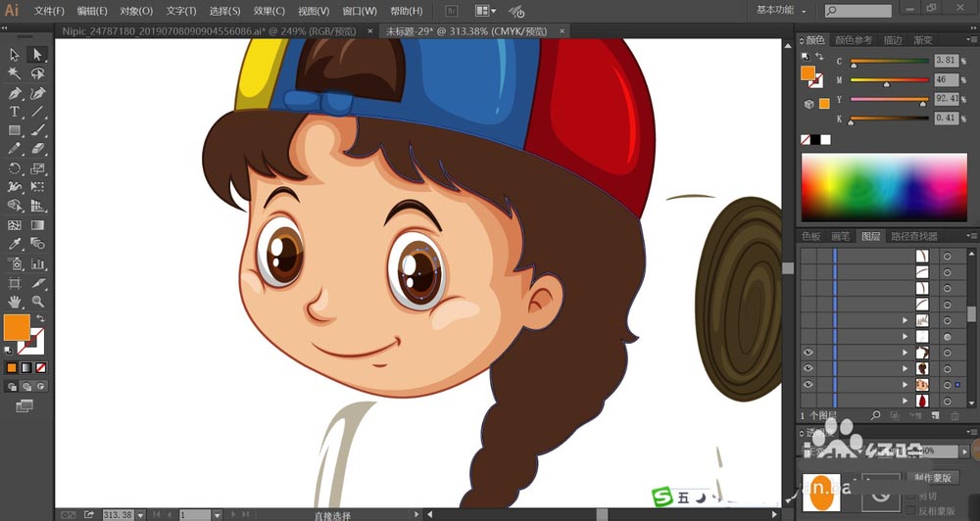Expand the red hat sublayer triangle
The image size is (980, 521).
905,401
